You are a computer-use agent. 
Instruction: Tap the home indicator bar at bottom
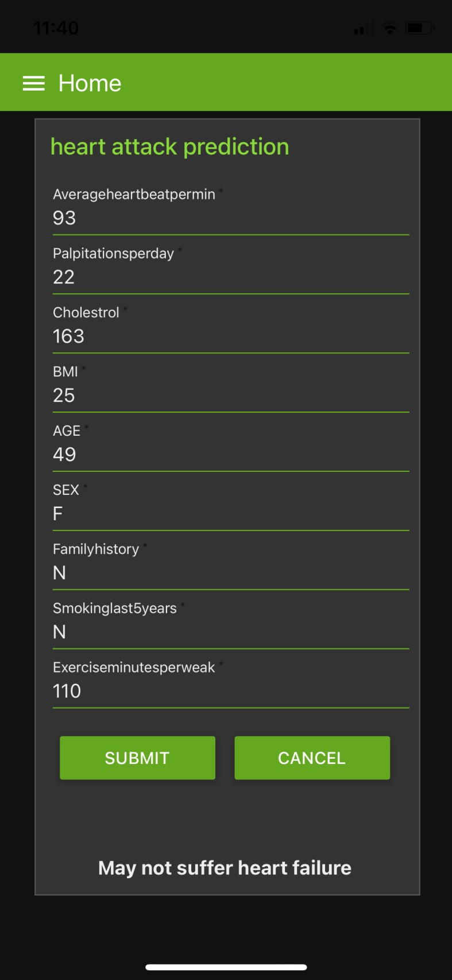coord(226,967)
